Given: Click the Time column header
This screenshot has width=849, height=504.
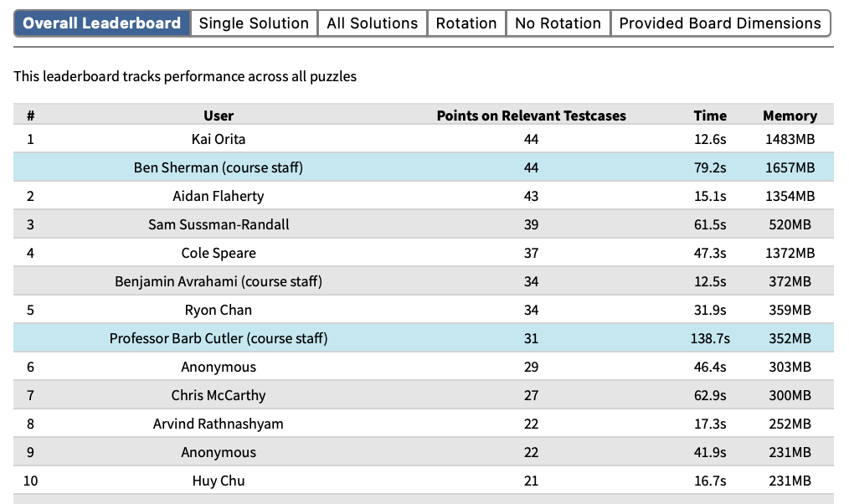Looking at the screenshot, I should click(710, 116).
